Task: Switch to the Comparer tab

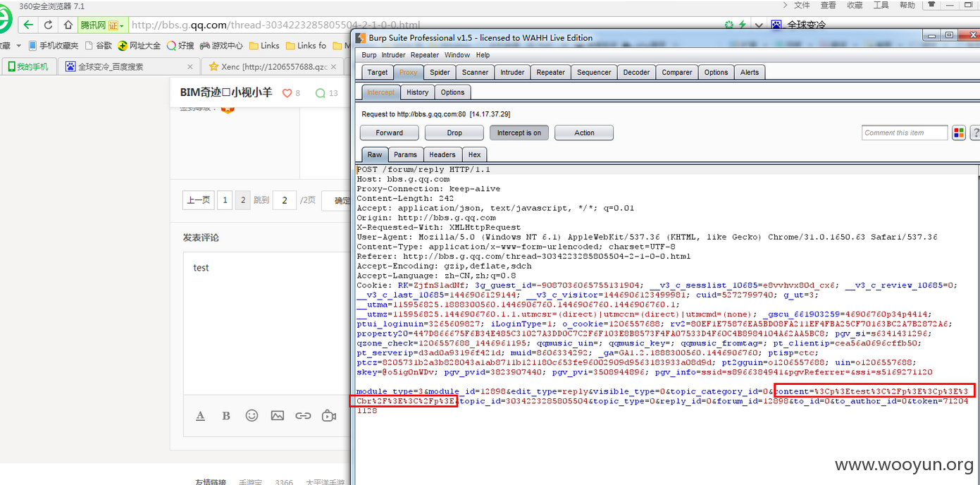Action: [x=677, y=72]
